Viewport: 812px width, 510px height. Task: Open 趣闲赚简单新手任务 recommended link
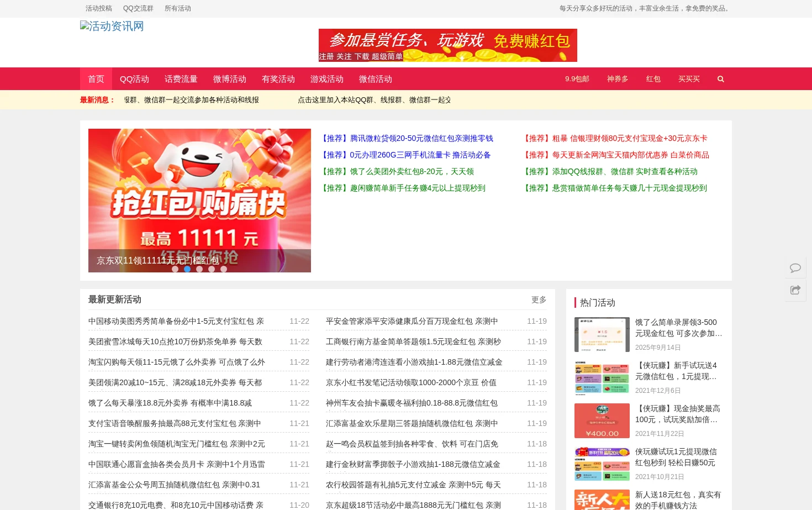click(x=402, y=188)
